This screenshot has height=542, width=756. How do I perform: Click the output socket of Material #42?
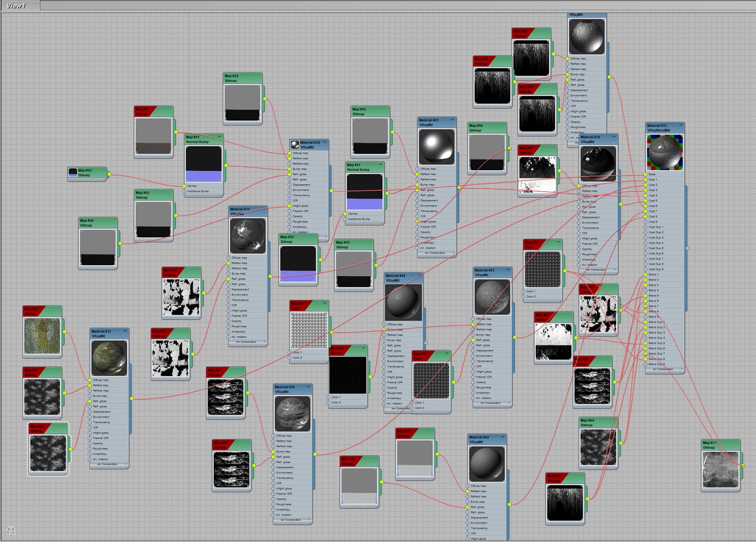tap(509, 504)
